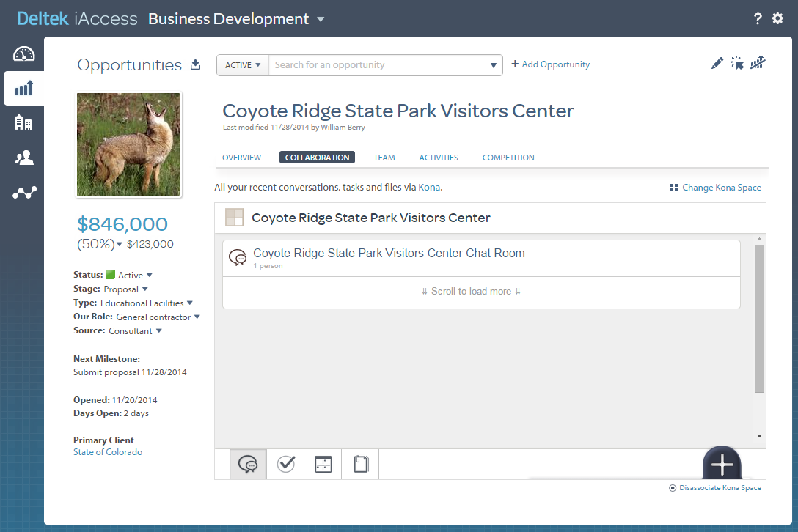Open the Kona tasks checkmark view
798x532 pixels.
pyautogui.click(x=285, y=465)
